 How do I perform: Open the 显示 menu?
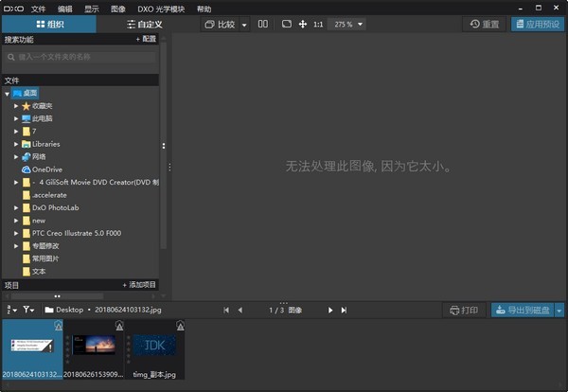(x=91, y=9)
